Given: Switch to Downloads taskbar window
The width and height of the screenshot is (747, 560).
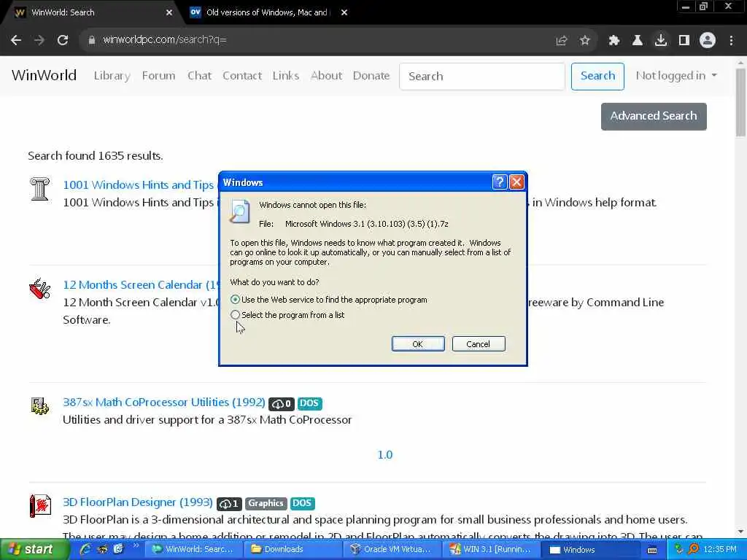Looking at the screenshot, I should point(293,549).
